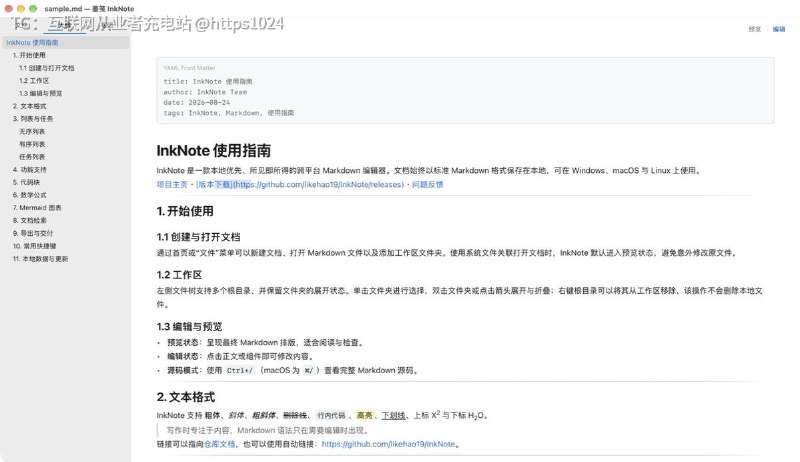Screen dimensions: 800x462
Task: Switch to 预览 preview mode
Action: click(754, 29)
